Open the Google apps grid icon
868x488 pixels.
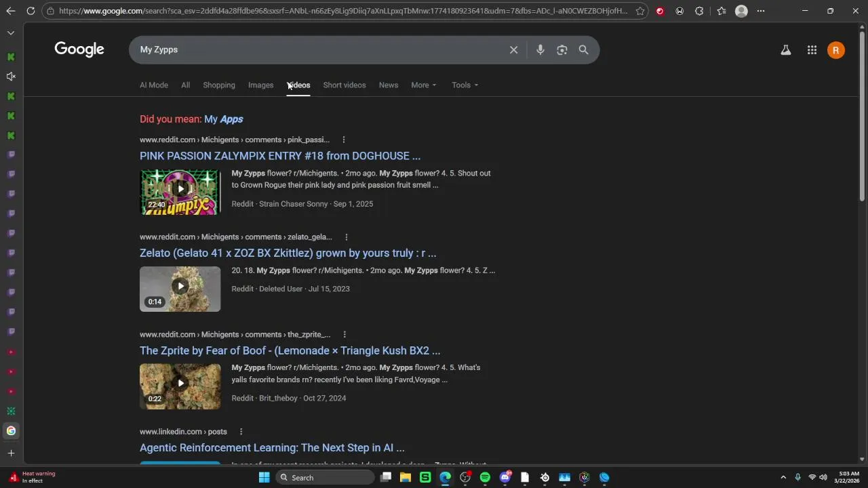pos(812,49)
